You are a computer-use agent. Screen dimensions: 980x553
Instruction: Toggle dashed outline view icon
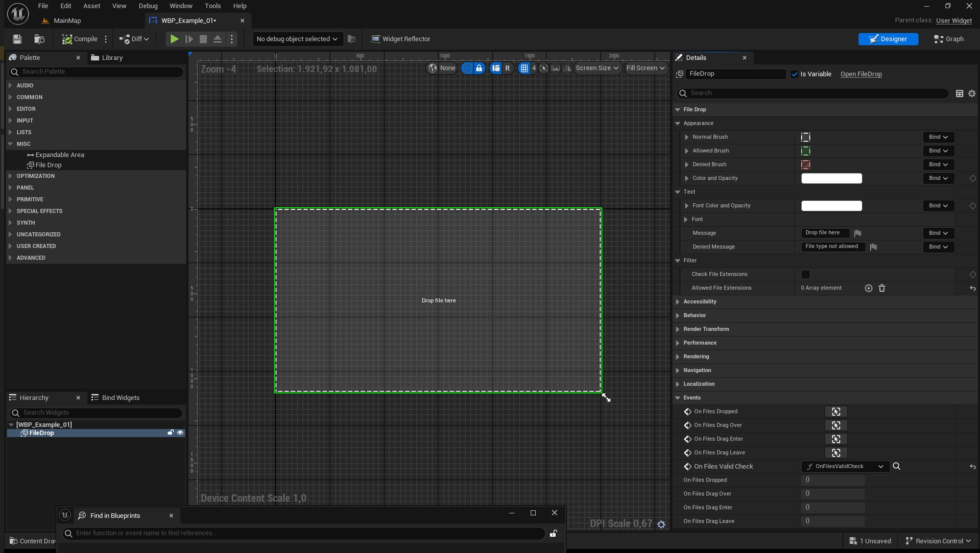tap(467, 68)
